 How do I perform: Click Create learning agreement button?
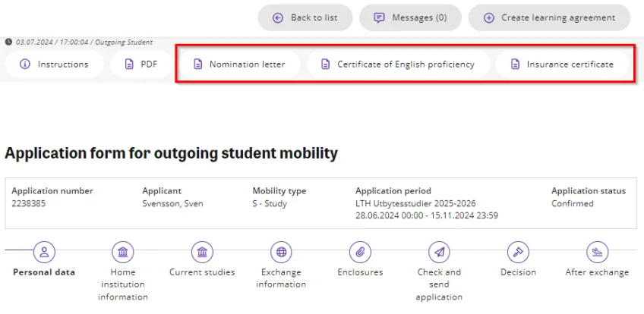tap(549, 17)
